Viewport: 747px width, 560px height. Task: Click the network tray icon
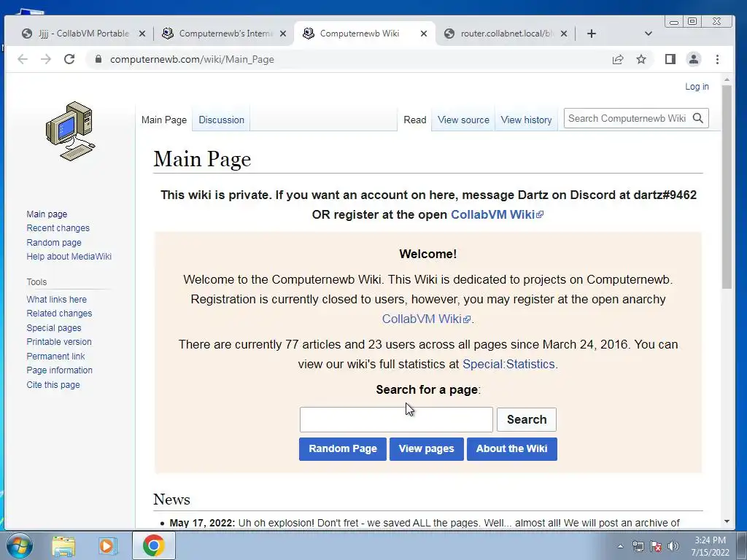click(638, 546)
